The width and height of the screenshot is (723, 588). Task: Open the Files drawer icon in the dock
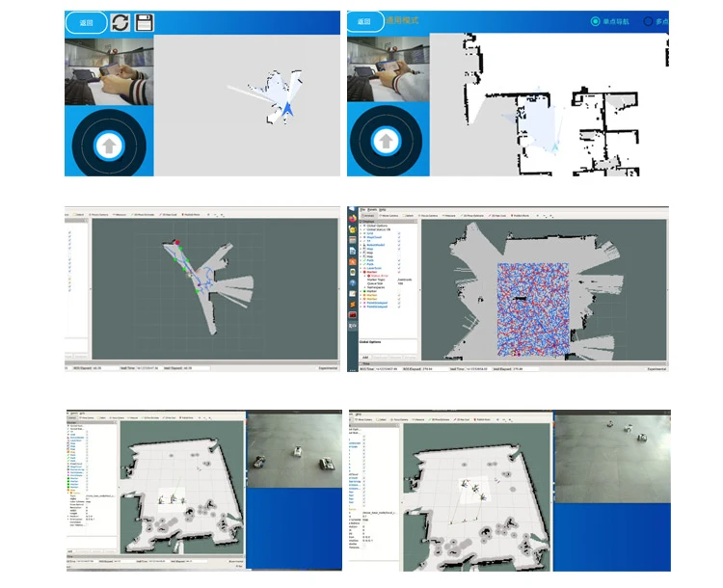352,240
